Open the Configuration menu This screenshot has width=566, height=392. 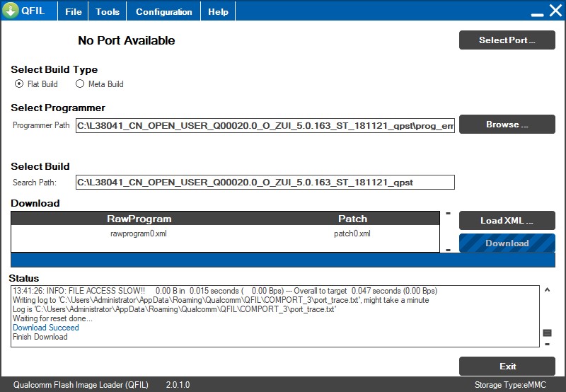click(x=163, y=12)
